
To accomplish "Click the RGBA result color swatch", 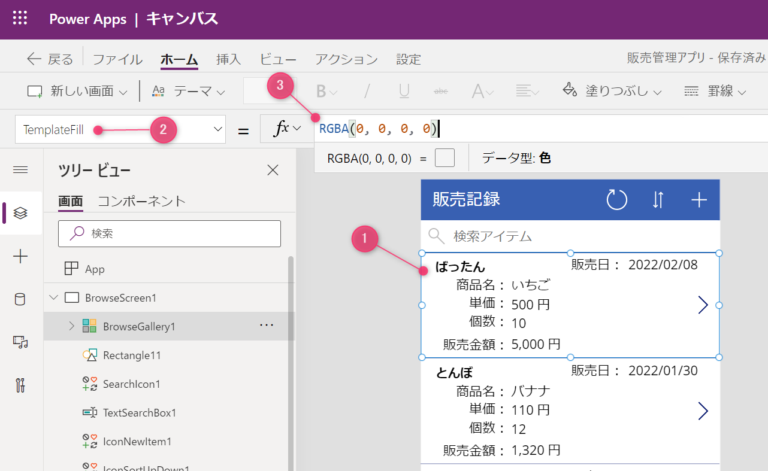I will [x=445, y=158].
